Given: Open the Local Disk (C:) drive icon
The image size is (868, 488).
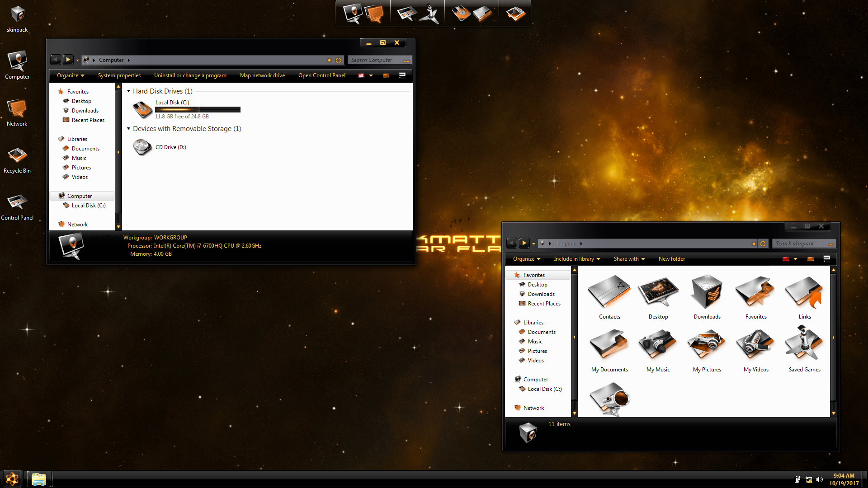Looking at the screenshot, I should tap(142, 109).
